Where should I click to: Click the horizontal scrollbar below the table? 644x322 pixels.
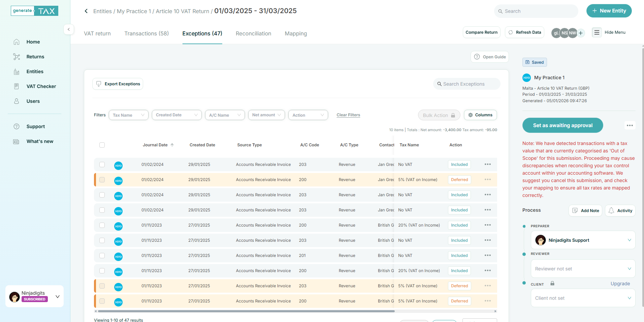pos(246,311)
